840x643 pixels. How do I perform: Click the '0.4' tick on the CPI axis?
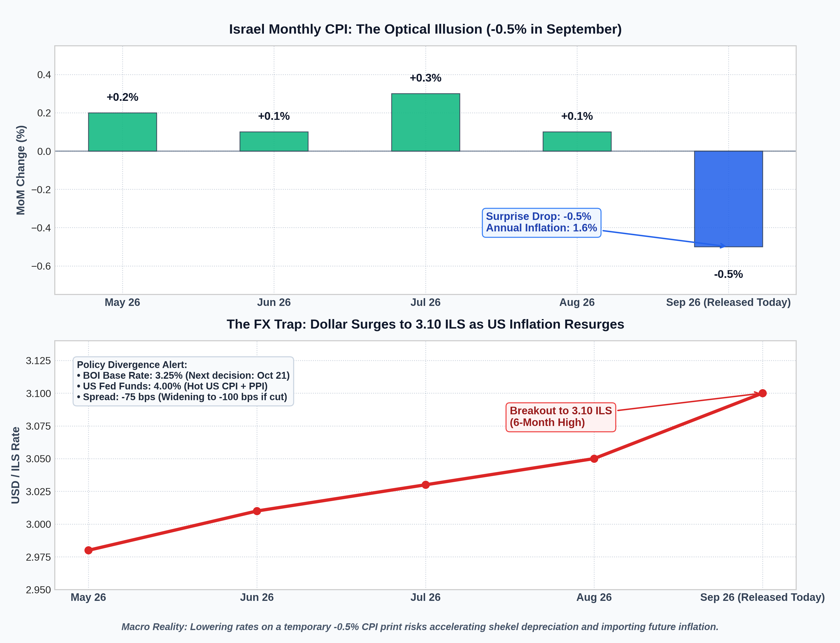44,75
